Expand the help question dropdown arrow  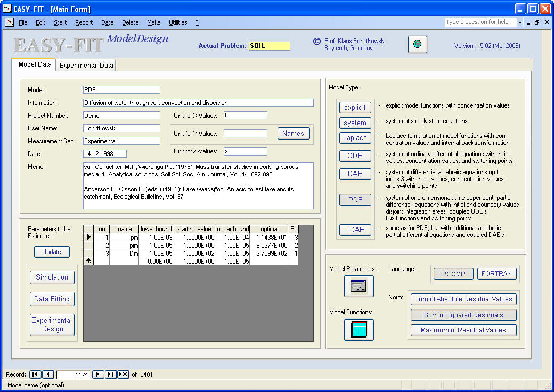pyautogui.click(x=520, y=22)
